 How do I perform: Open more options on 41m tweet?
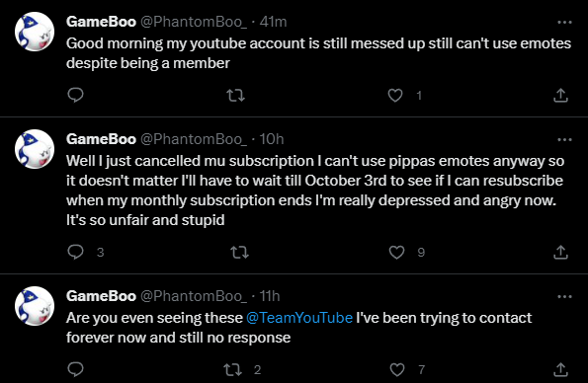coord(564,22)
